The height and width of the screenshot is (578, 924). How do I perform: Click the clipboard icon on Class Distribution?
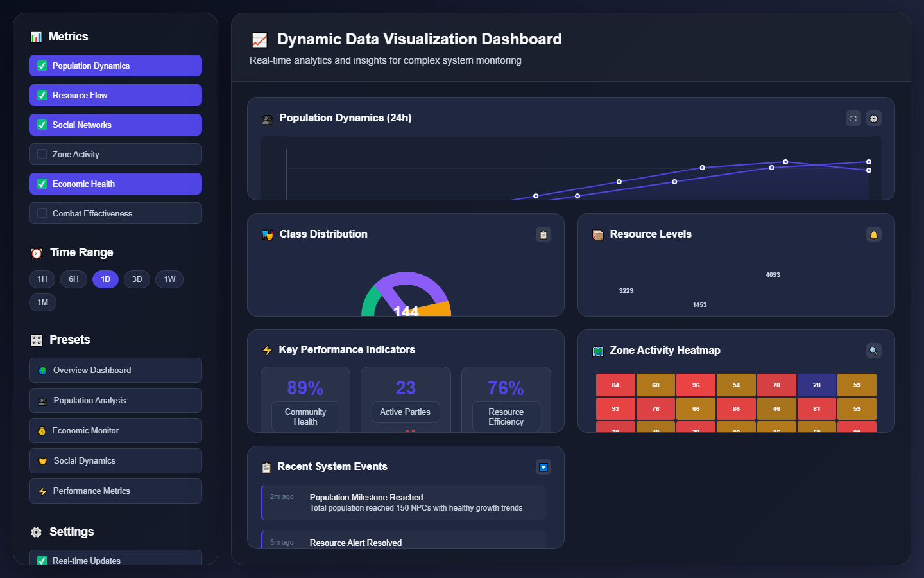click(543, 234)
